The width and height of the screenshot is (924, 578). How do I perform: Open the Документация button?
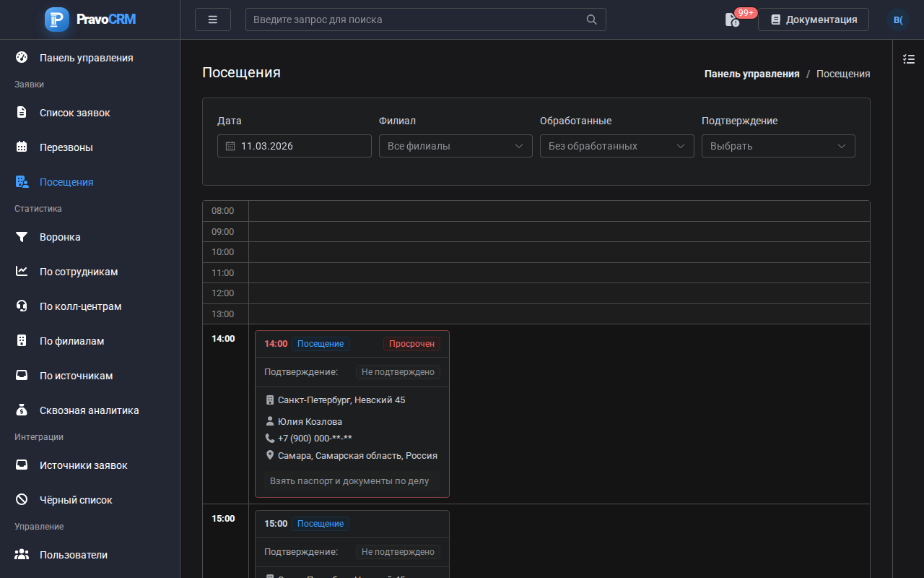(x=814, y=20)
